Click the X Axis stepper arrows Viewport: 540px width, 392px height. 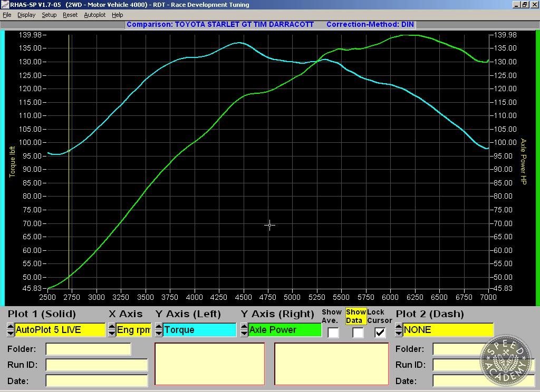[x=112, y=330]
